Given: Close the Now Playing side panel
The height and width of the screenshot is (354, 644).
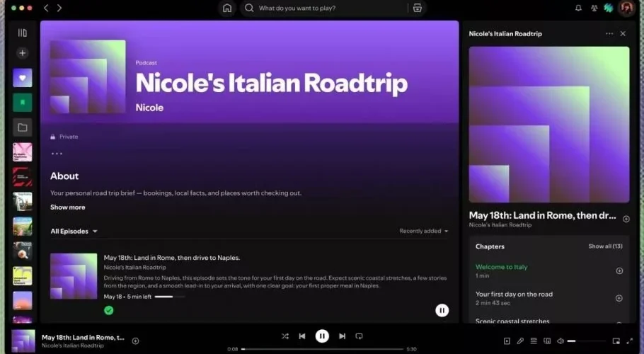Looking at the screenshot, I should tap(623, 34).
